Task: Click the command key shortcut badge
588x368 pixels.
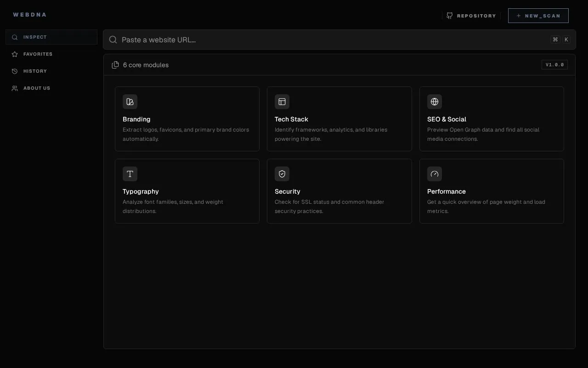Action: 555,40
